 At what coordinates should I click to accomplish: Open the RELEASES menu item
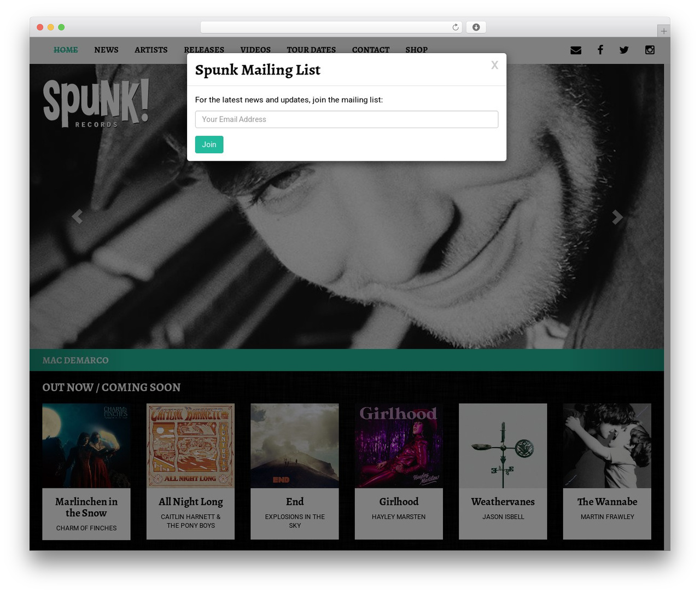[204, 50]
